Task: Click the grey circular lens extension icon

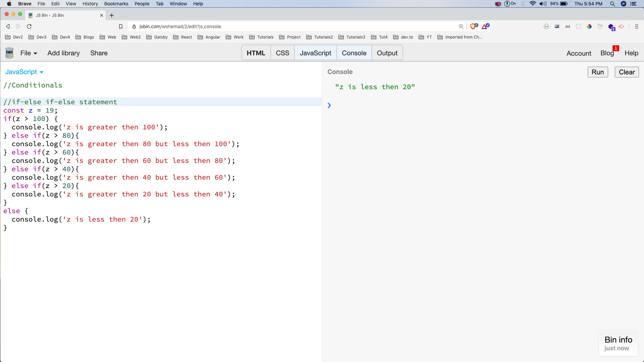Action: tap(600, 26)
